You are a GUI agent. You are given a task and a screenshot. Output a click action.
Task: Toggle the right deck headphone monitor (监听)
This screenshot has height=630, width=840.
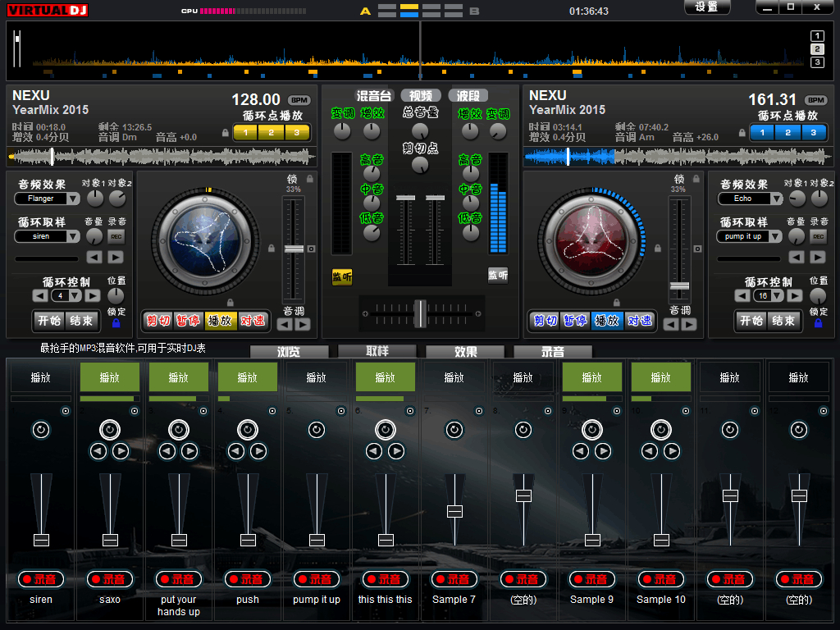coord(498,276)
